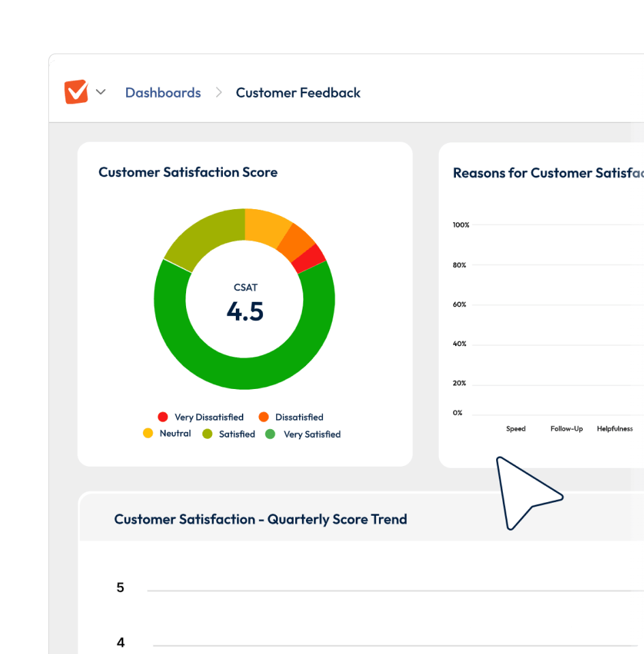Click the Follow-Up axis label
The height and width of the screenshot is (654, 644).
coord(566,429)
